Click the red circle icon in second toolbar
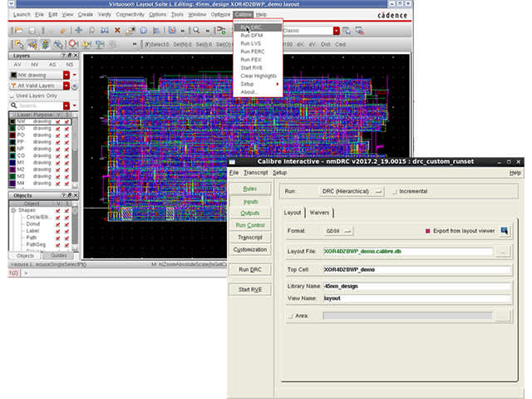 (x=72, y=44)
